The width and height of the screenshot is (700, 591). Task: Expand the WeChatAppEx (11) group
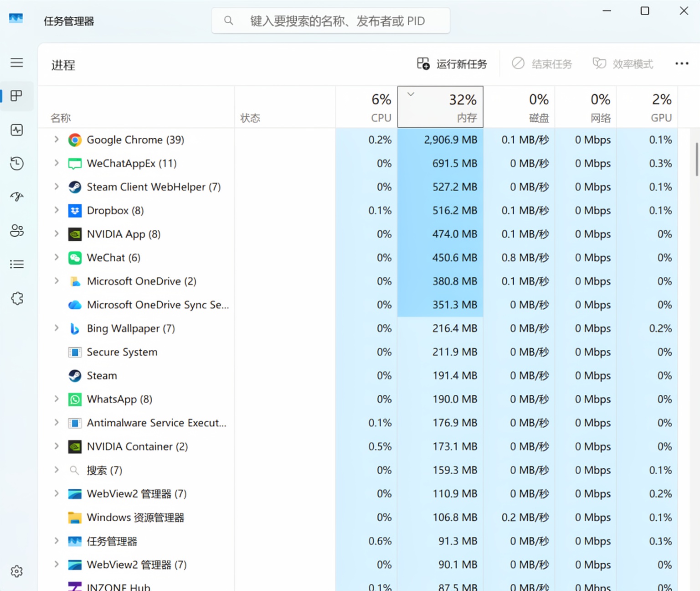pyautogui.click(x=57, y=163)
